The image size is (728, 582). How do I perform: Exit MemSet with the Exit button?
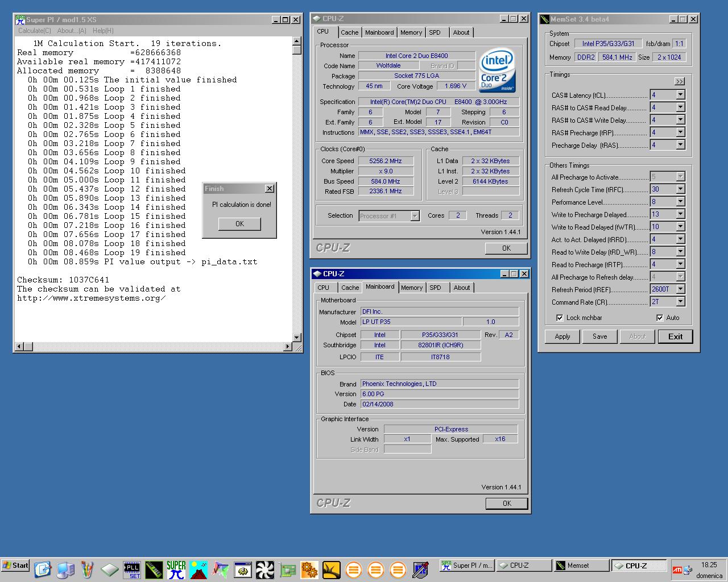(x=676, y=336)
